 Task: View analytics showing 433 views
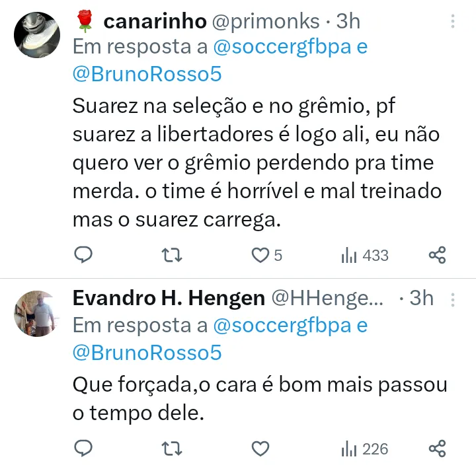click(364, 255)
